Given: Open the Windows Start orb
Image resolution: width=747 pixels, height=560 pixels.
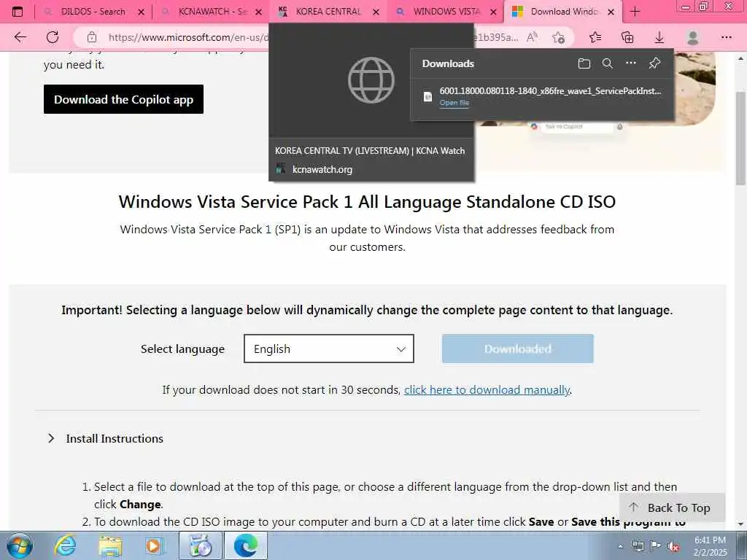Looking at the screenshot, I should pos(20,545).
